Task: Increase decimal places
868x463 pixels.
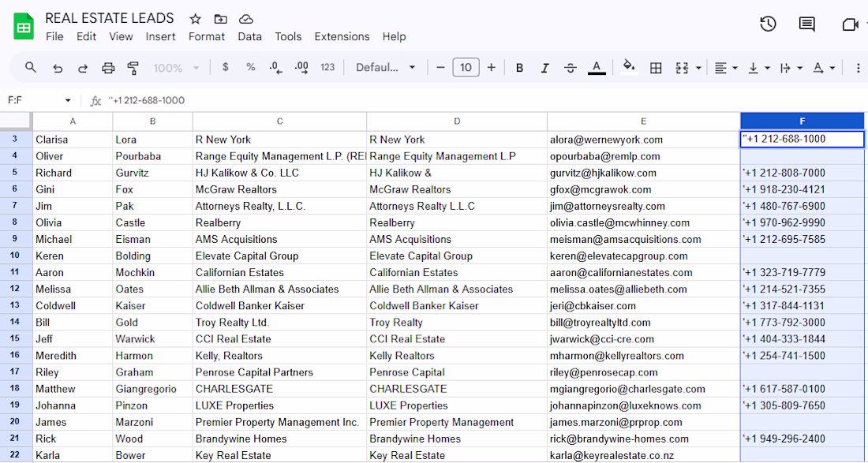Action: (301, 68)
